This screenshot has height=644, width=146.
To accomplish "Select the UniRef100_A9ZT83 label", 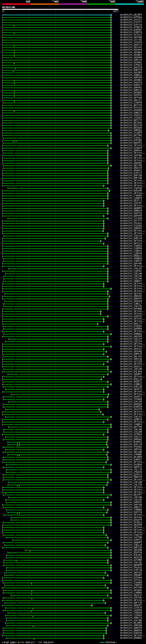I will [131, 213].
